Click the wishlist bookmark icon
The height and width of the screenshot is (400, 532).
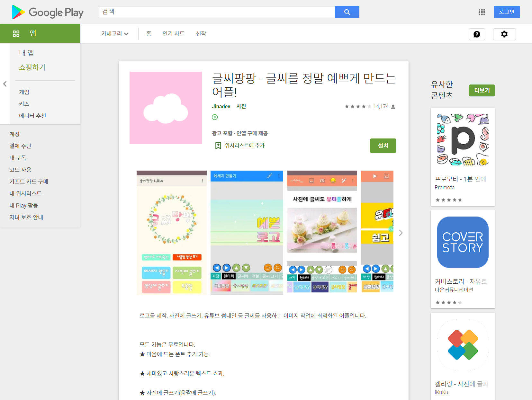(x=218, y=146)
